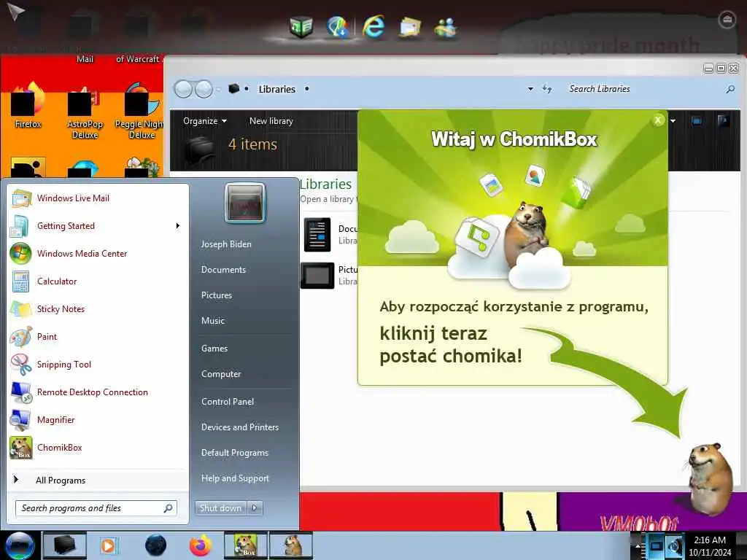The height and width of the screenshot is (560, 747).
Task: Open the dark globe taskbar icon
Action: pyautogui.click(x=156, y=545)
